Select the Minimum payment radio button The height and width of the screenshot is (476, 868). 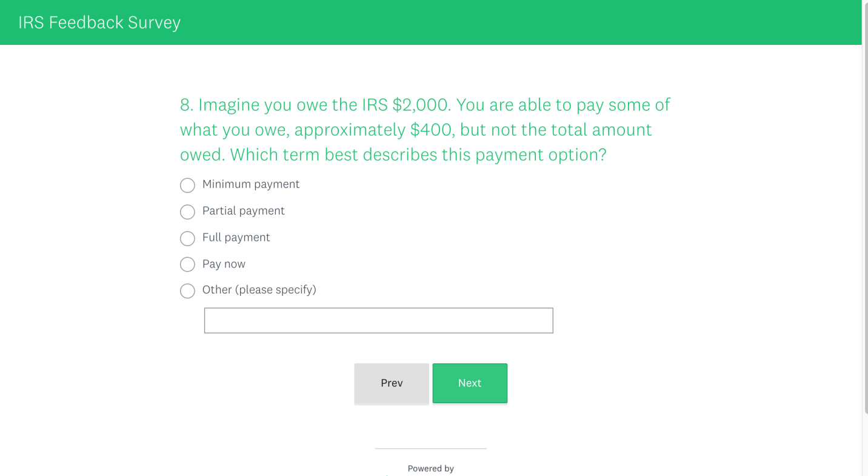(187, 185)
